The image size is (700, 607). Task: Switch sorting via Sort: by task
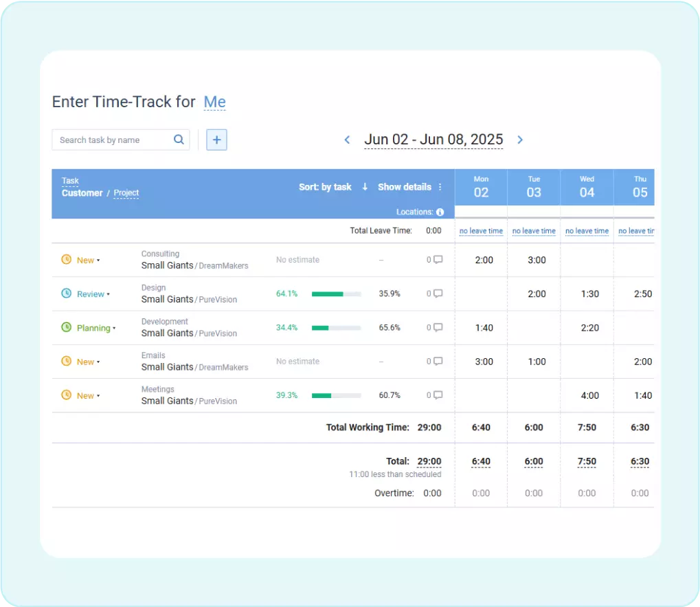(x=325, y=186)
